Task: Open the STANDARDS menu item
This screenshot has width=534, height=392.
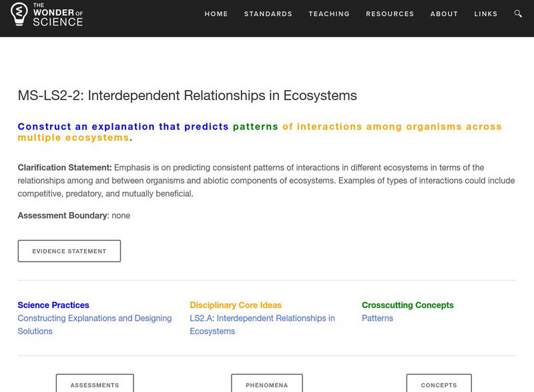Action: [x=268, y=13]
